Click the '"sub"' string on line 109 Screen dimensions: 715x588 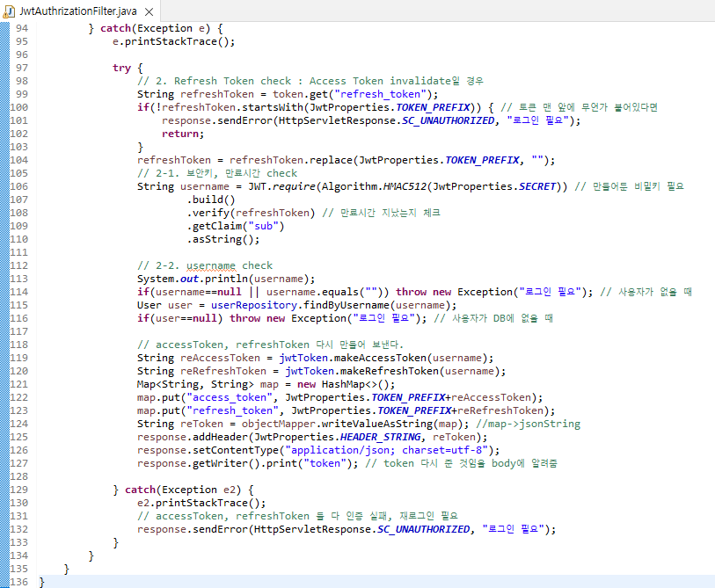263,226
